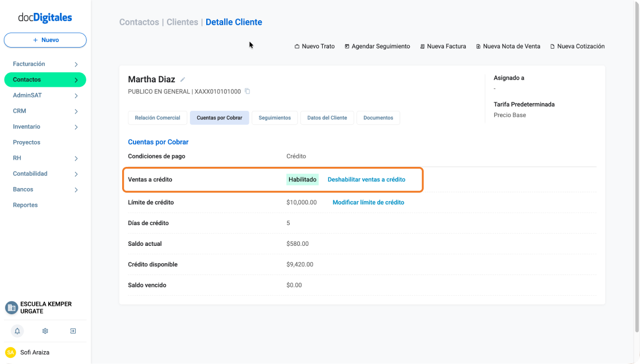Expand the AdminSAT chevron

tap(76, 96)
